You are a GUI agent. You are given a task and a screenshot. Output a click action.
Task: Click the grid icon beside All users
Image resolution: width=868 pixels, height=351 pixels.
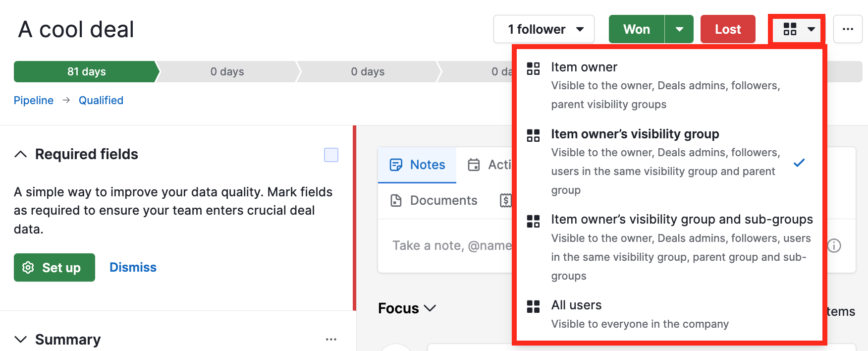(533, 307)
